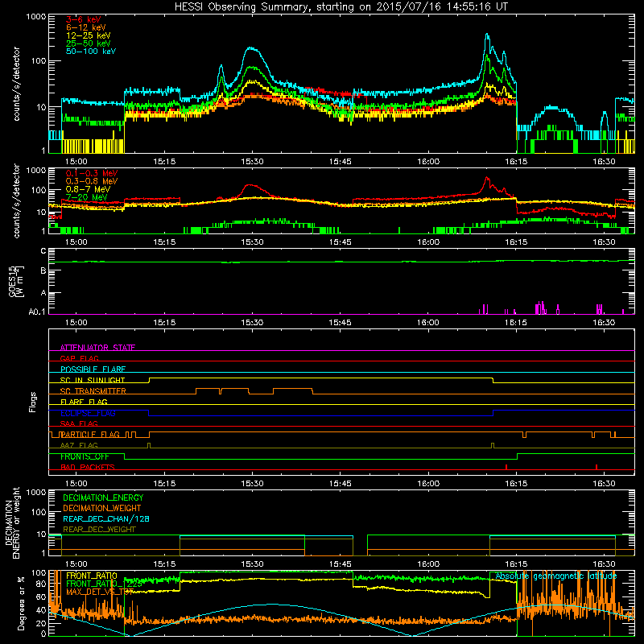644x644 pixels.
Task: Click the '0.3-0.8 MeV' legend label
Action: [92, 181]
